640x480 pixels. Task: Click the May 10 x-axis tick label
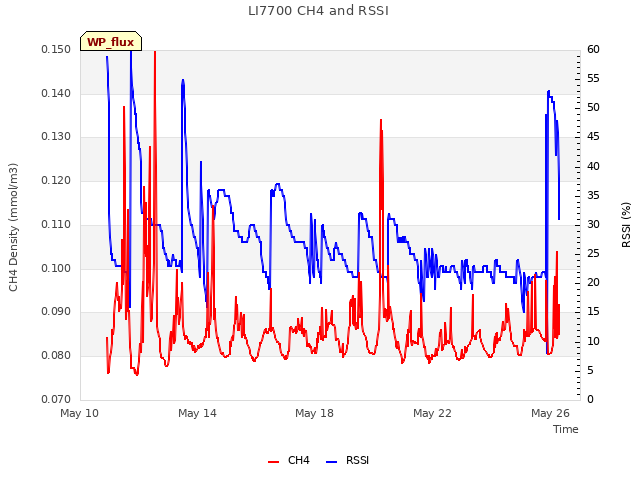click(x=79, y=413)
